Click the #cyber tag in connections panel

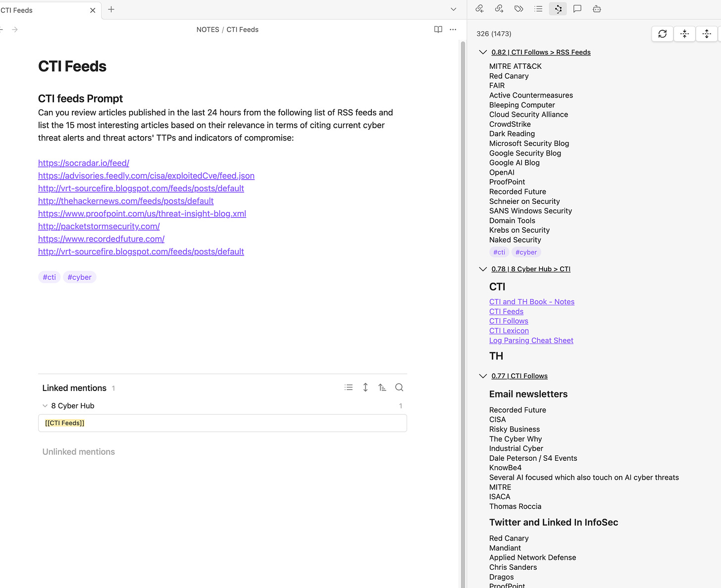tap(526, 252)
